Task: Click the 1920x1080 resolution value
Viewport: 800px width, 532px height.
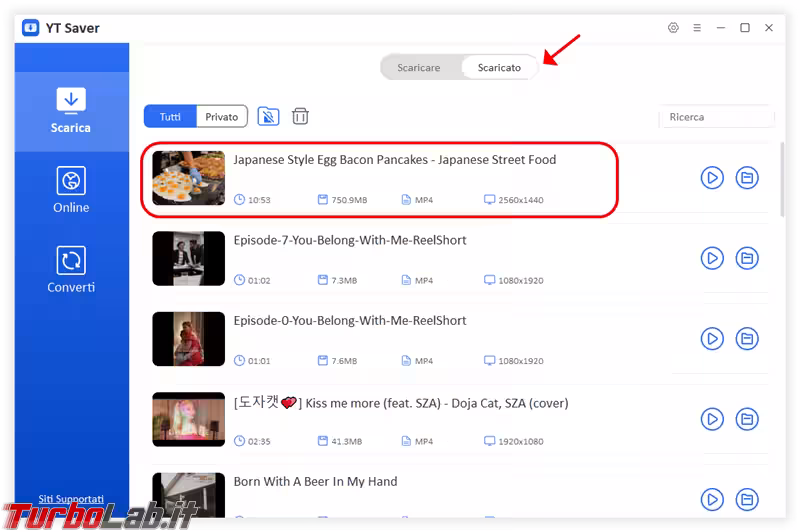Action: point(520,441)
